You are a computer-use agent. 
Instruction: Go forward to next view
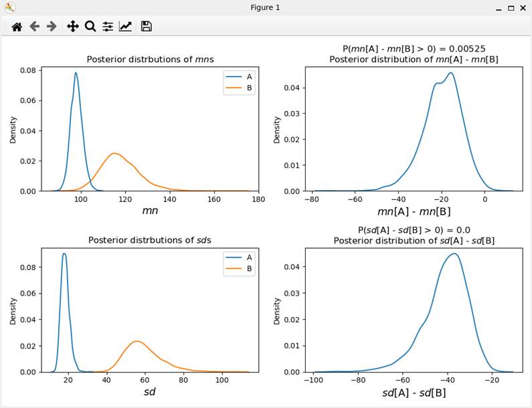coord(52,27)
